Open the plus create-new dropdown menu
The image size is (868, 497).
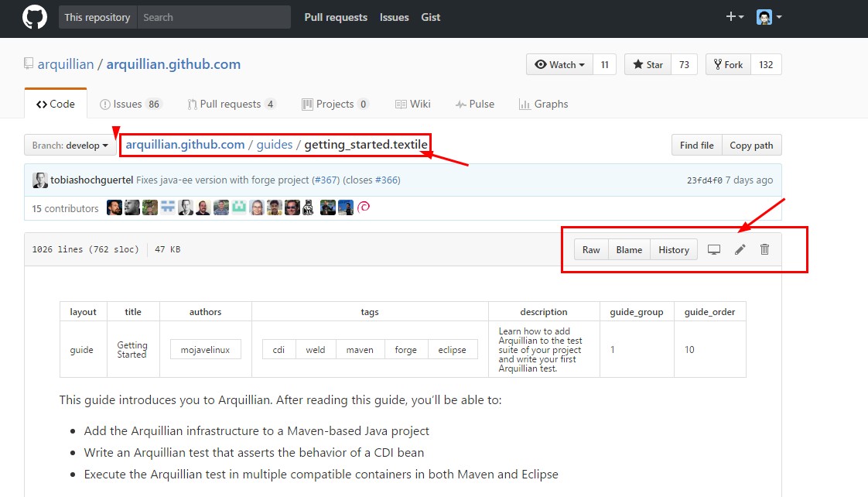click(735, 16)
